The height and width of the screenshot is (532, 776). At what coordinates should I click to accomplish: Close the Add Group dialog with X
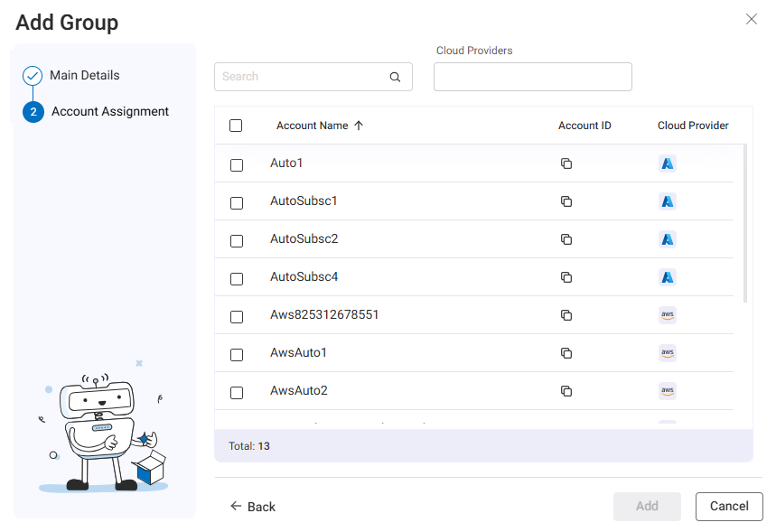tap(751, 19)
